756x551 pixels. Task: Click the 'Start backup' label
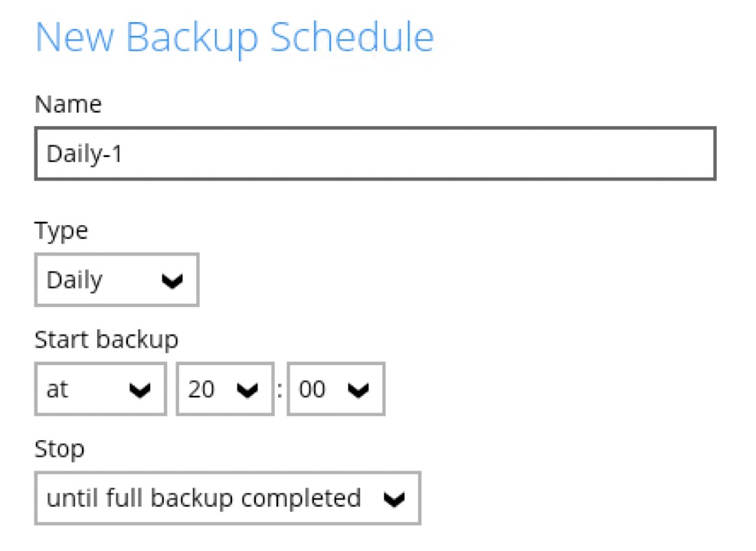coord(106,338)
